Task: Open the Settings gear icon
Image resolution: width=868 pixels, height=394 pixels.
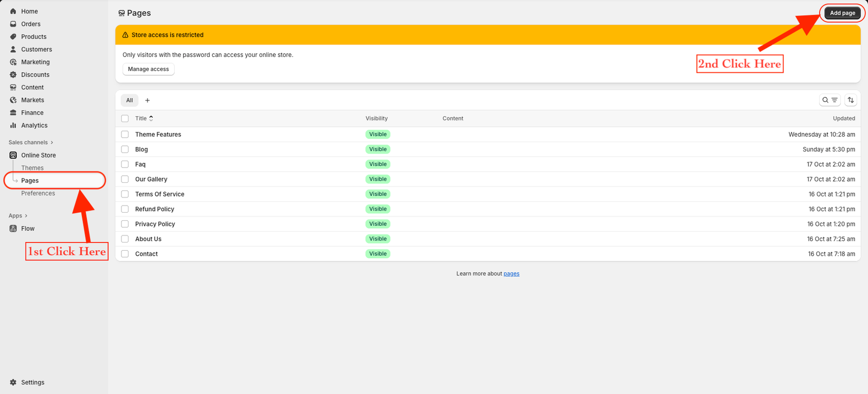Action: [13, 383]
